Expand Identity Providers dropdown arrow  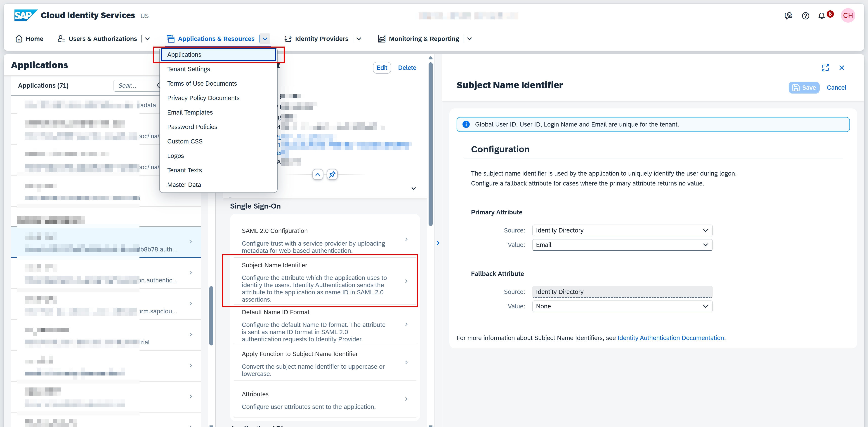coord(359,39)
